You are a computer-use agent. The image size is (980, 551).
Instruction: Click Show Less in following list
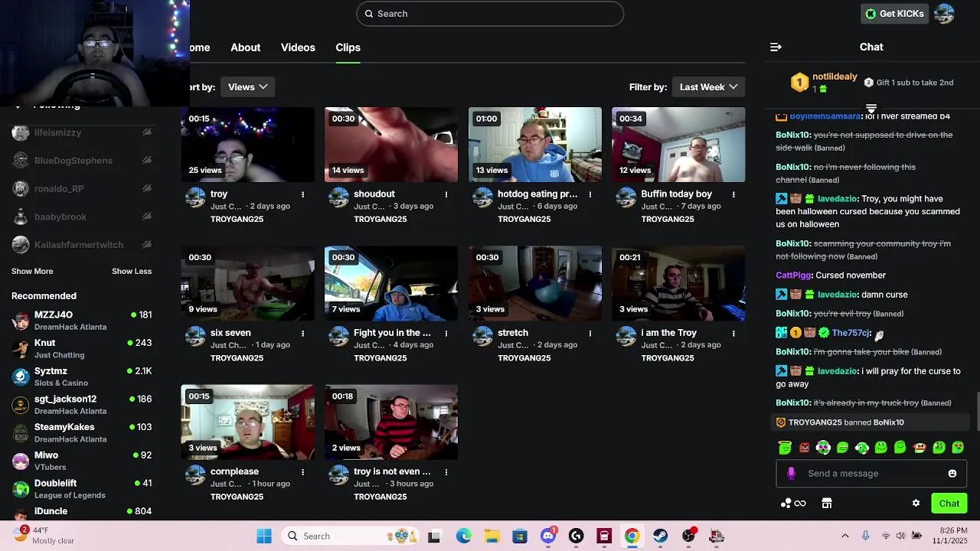click(132, 272)
